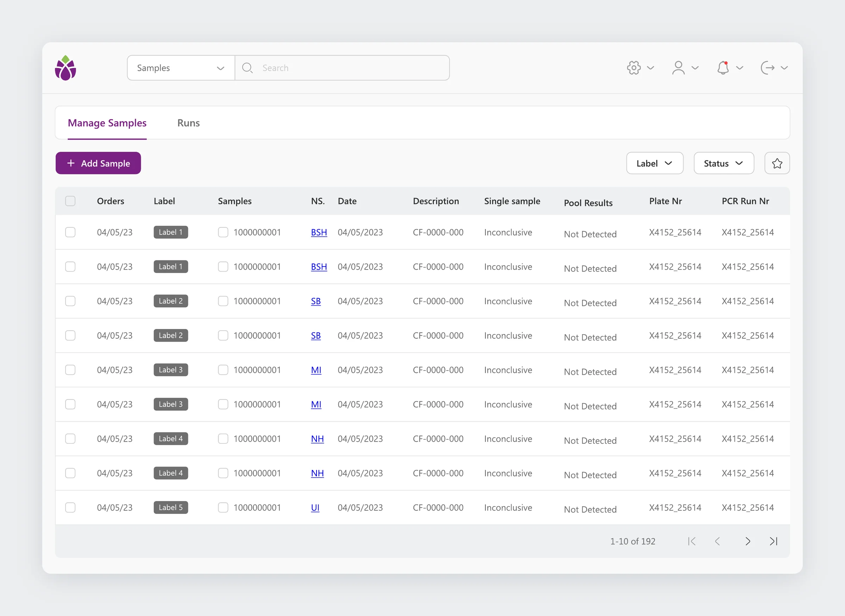
Task: Open the Status filter dropdown
Action: pyautogui.click(x=724, y=163)
